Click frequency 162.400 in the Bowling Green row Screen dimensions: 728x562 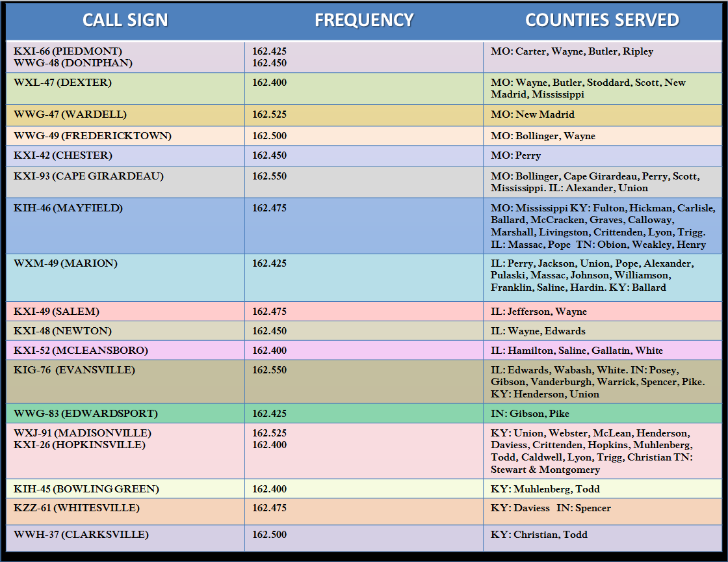[x=269, y=489]
